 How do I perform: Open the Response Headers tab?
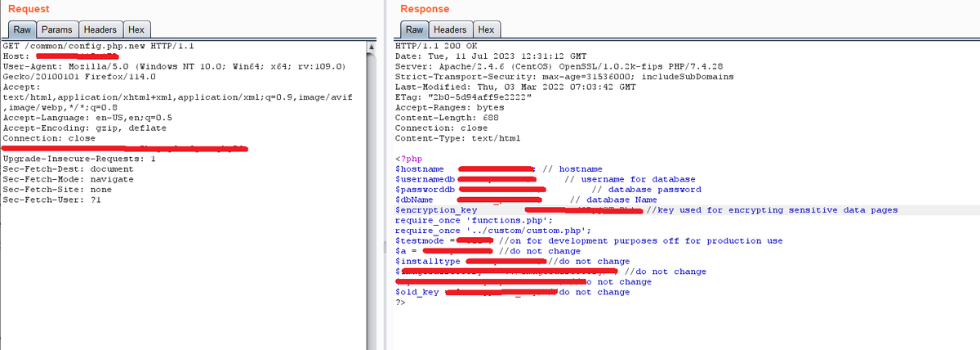(451, 29)
